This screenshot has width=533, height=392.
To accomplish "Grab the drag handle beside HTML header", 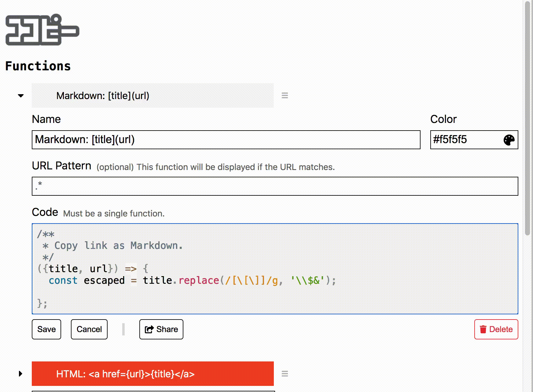I will pyautogui.click(x=285, y=374).
